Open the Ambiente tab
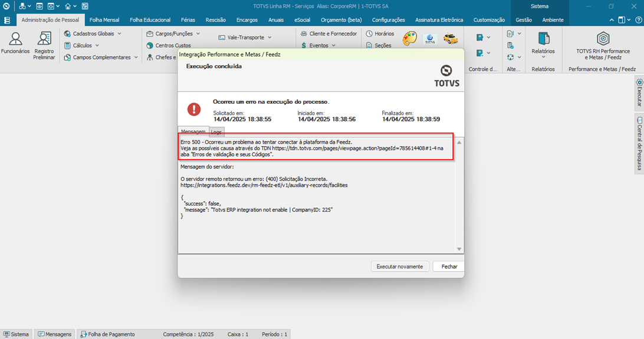 553,19
